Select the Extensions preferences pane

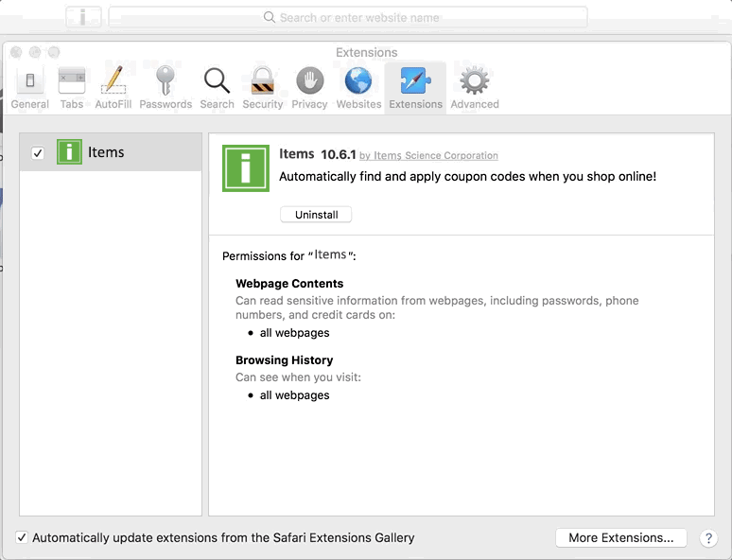pyautogui.click(x=415, y=88)
